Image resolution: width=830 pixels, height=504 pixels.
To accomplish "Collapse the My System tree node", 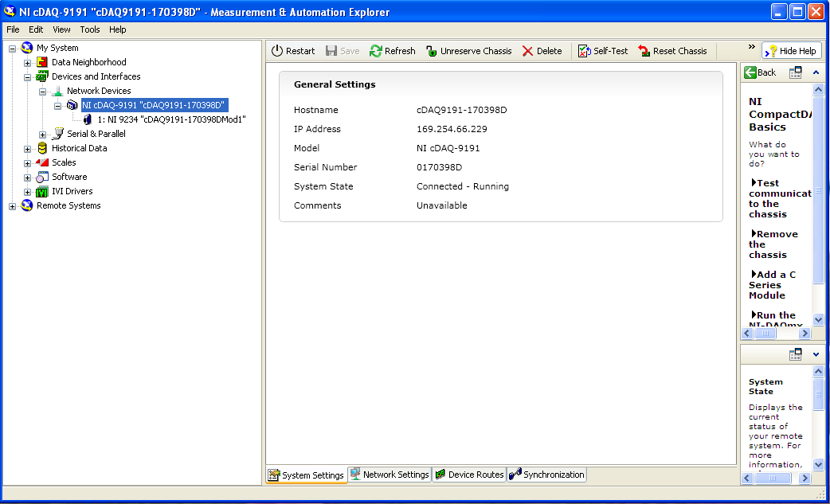I will pos(12,49).
